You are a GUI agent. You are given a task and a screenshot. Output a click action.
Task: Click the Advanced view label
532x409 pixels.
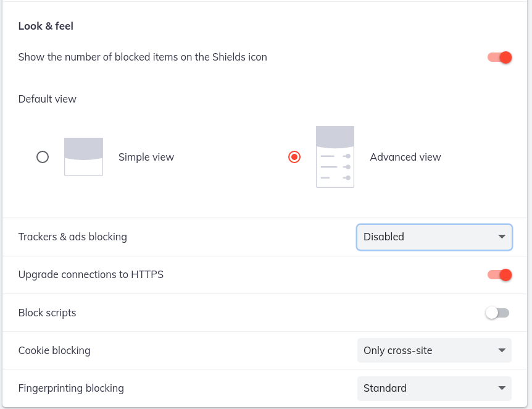(x=405, y=157)
